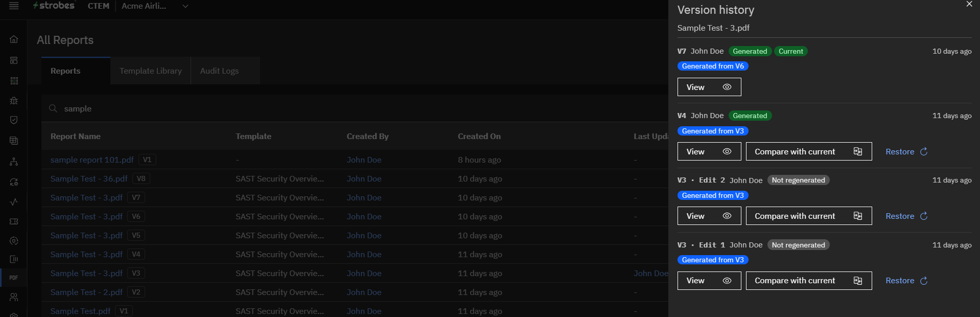Image resolution: width=980 pixels, height=317 pixels.
Task: Switch to the Template Library tab
Action: 151,71
